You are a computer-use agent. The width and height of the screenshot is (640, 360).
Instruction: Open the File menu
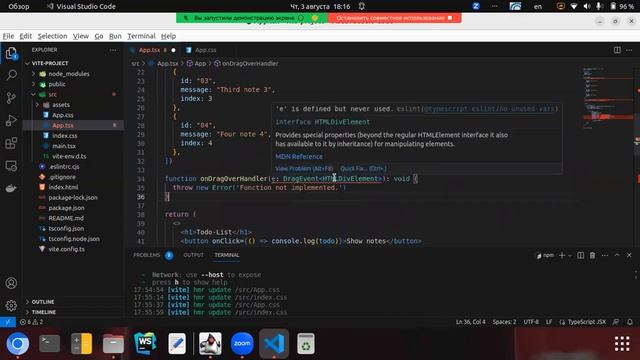(x=8, y=36)
